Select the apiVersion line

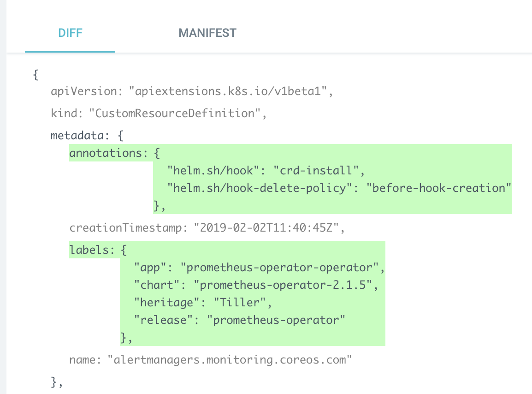click(191, 91)
